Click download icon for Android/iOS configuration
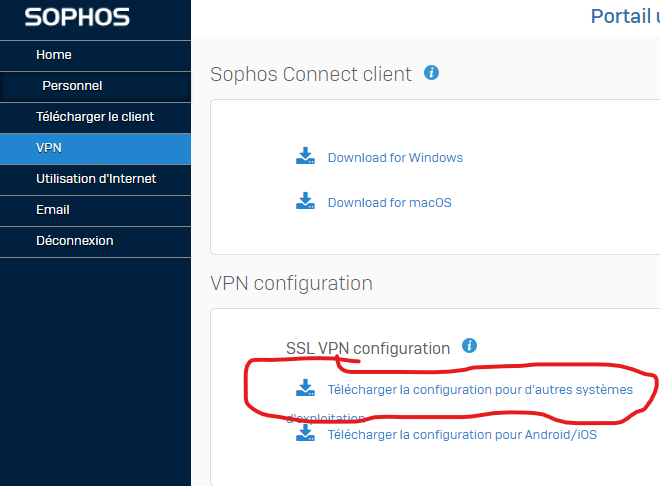The width and height of the screenshot is (660, 486). (x=305, y=433)
